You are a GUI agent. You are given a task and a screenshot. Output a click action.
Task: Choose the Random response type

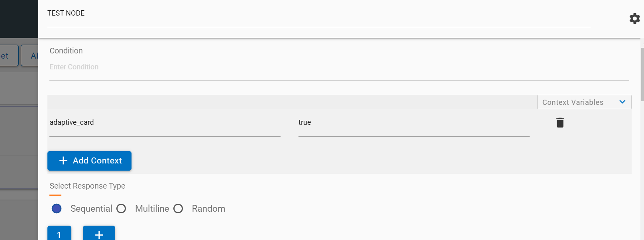click(x=178, y=209)
